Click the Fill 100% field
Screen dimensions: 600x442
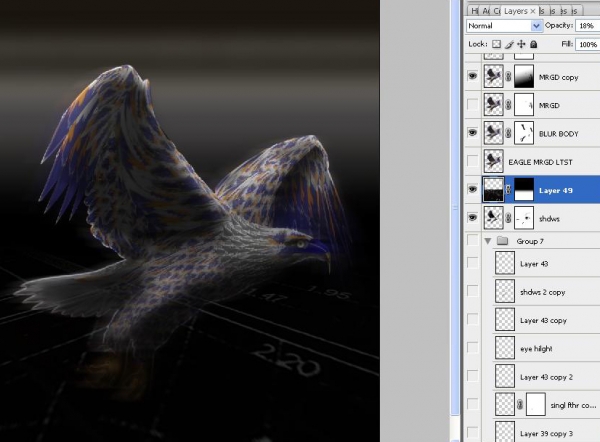[x=588, y=44]
